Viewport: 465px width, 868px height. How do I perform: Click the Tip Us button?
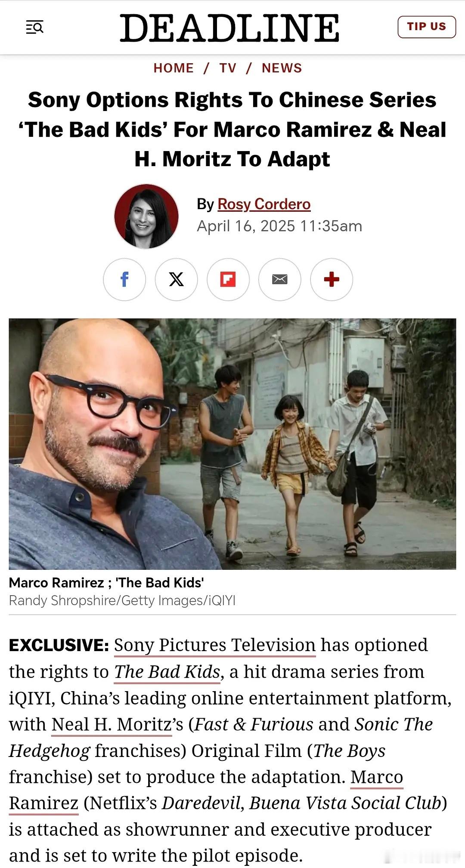[x=426, y=27]
